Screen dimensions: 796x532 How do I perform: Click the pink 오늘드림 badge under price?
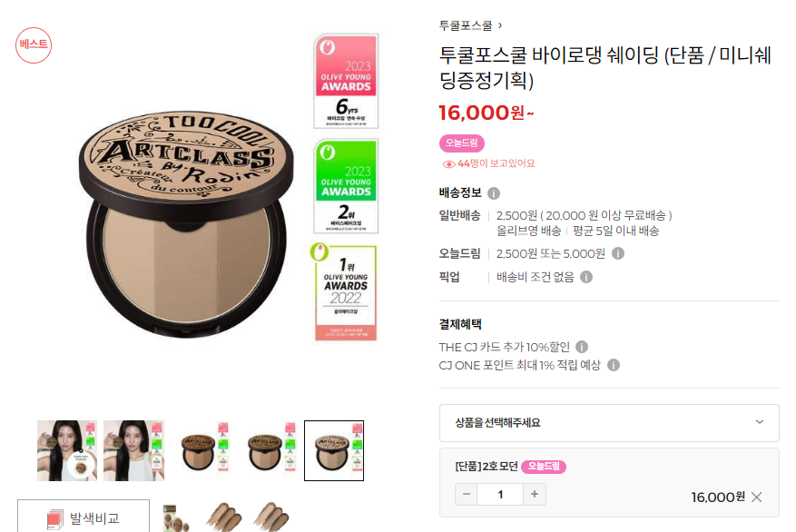[x=462, y=143]
